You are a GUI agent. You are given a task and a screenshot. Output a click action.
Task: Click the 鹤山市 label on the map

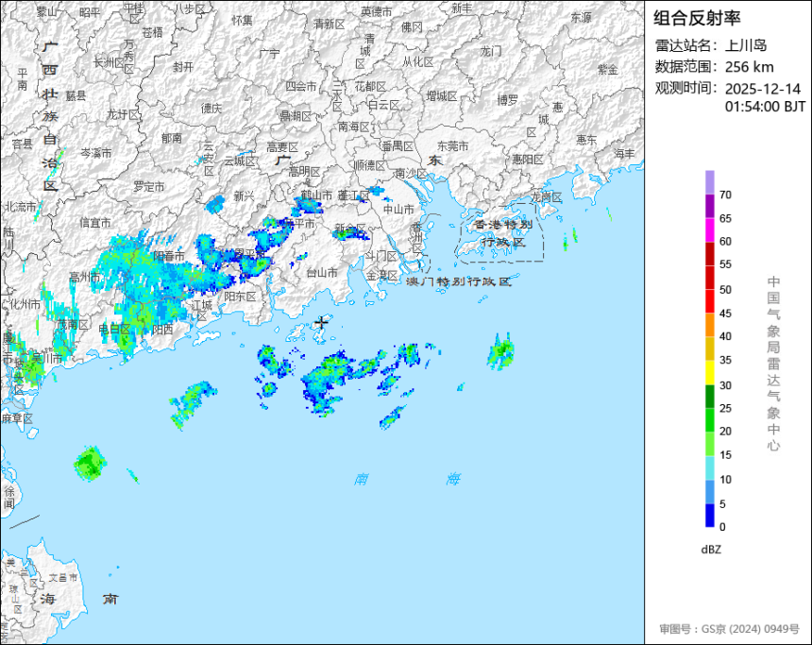pyautogui.click(x=316, y=195)
